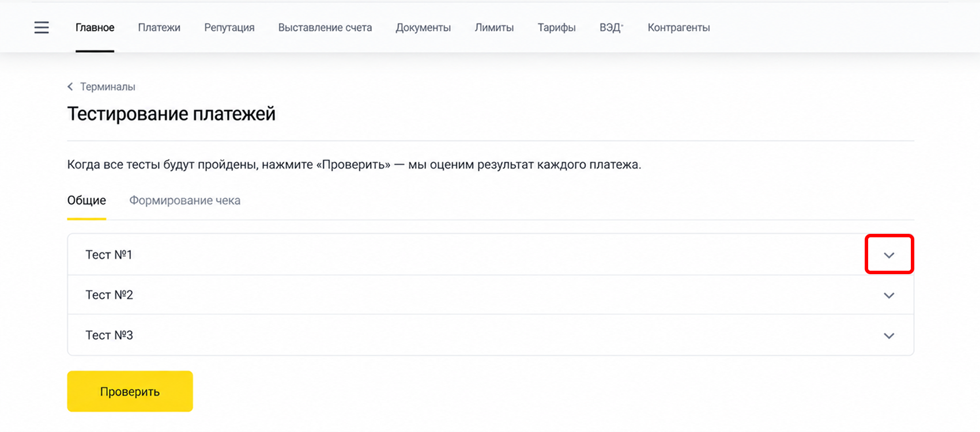Viewport: 980px width, 432px height.
Task: Open the Контрагенты menu item
Action: (679, 28)
